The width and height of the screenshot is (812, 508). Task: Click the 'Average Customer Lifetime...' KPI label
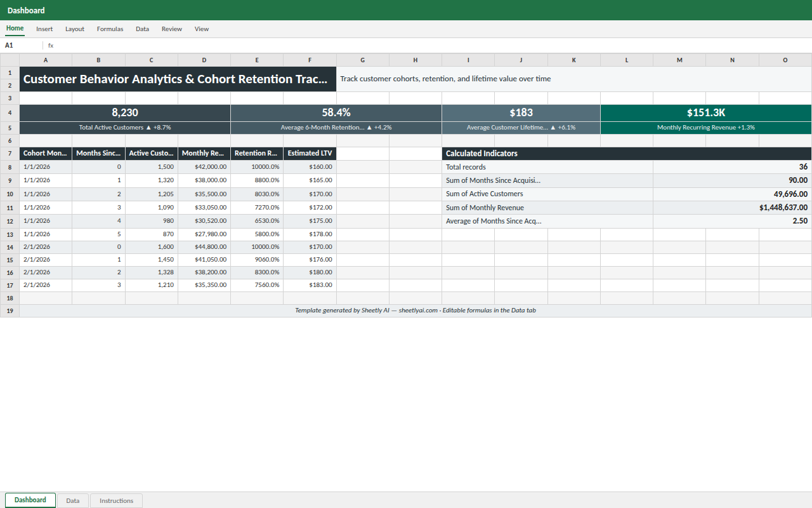(521, 128)
